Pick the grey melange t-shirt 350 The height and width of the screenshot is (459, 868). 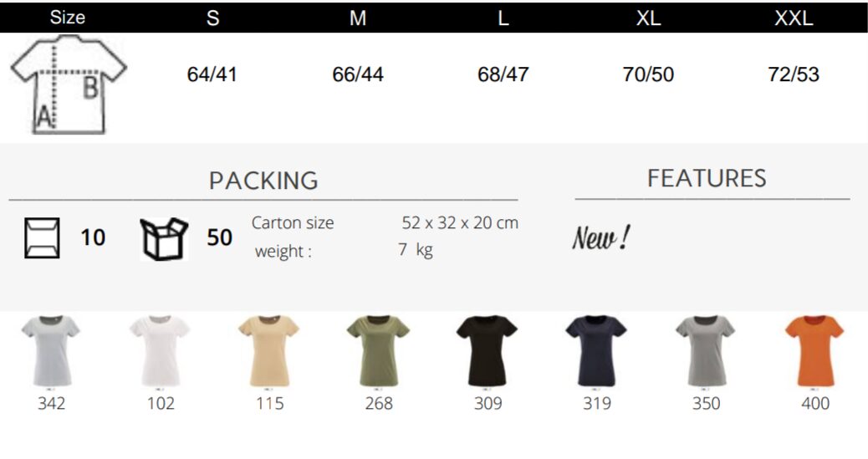pyautogui.click(x=706, y=351)
